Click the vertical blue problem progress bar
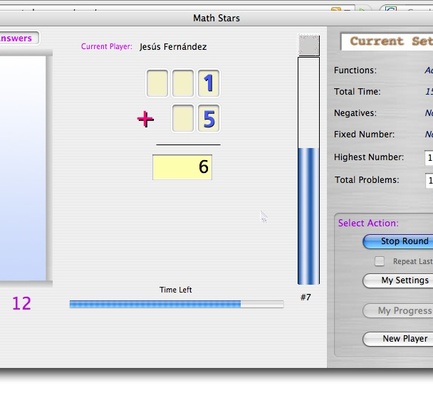This screenshot has height=400, width=433. [x=309, y=171]
